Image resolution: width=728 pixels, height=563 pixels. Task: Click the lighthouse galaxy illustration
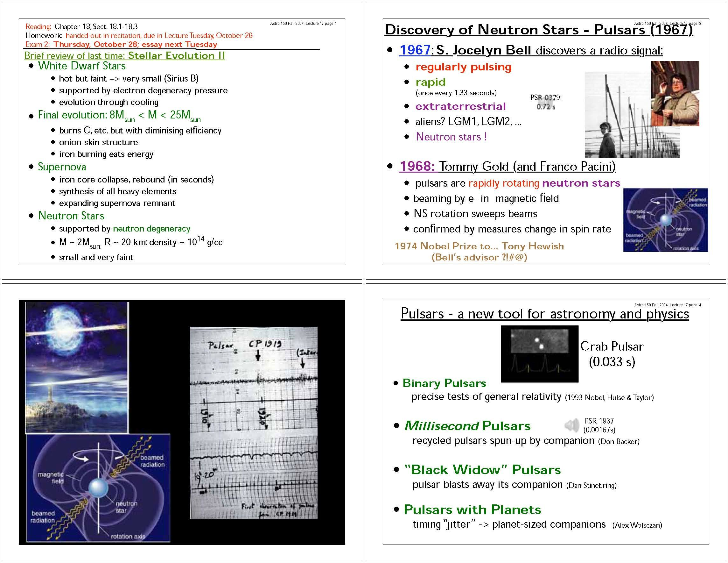pos(77,367)
